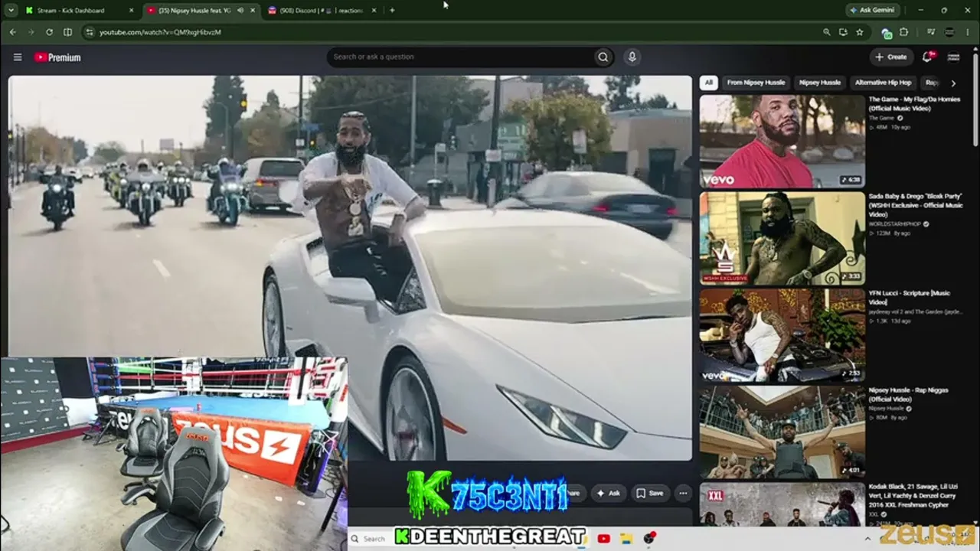Open a new browser tab
The image size is (980, 551).
pyautogui.click(x=392, y=11)
